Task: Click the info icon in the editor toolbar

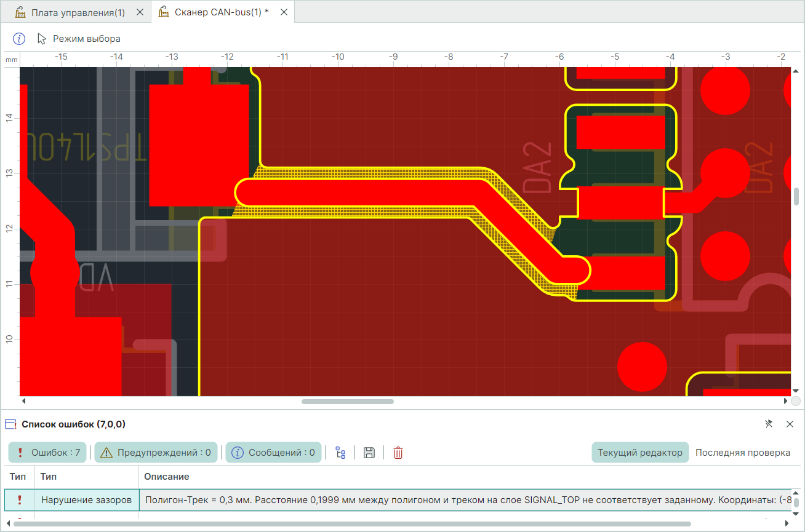Action: click(x=19, y=39)
